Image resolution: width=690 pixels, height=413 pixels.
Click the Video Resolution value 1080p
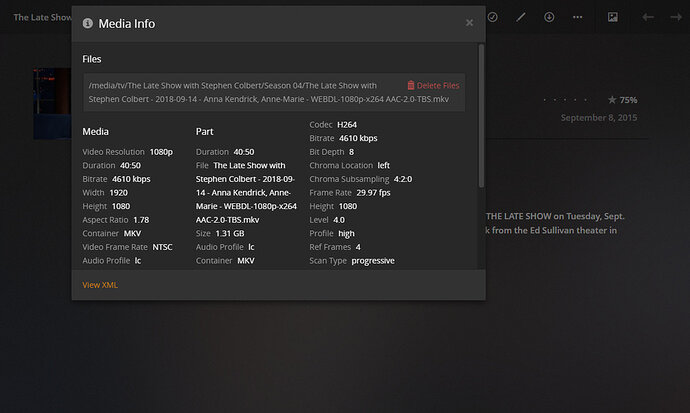point(161,152)
